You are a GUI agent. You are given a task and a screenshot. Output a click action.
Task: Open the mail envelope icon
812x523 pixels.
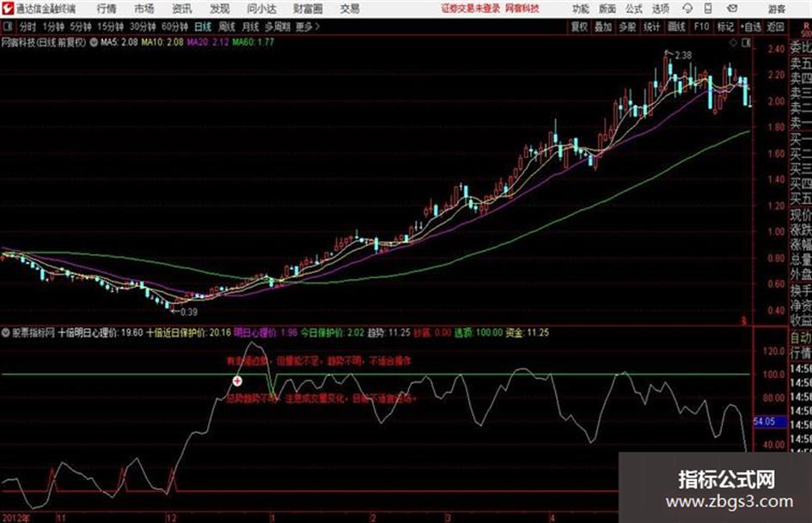[732, 9]
